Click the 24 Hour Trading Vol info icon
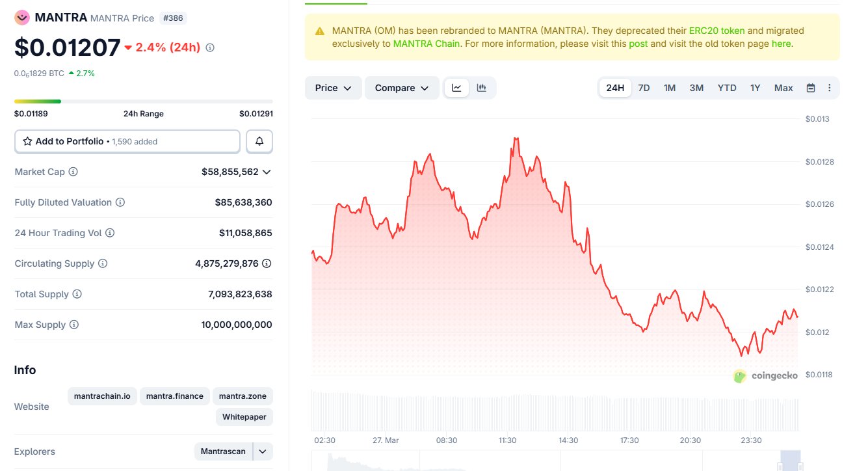The image size is (868, 471). [110, 233]
